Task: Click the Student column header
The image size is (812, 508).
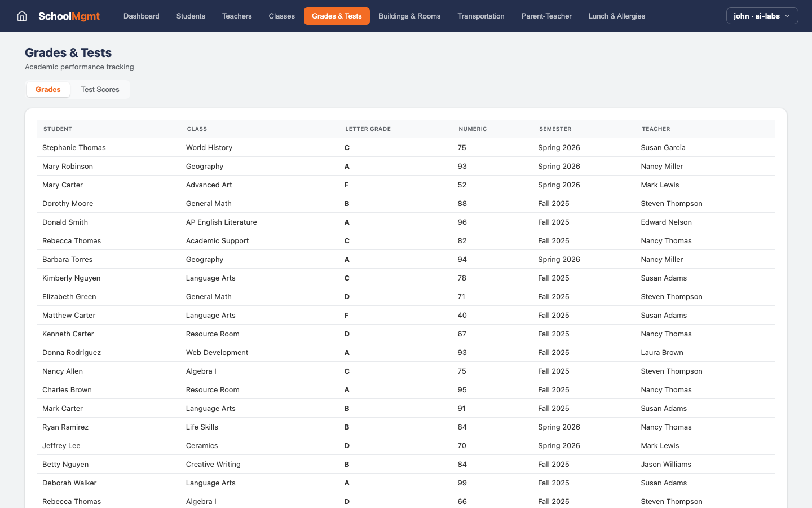Action: (x=58, y=129)
